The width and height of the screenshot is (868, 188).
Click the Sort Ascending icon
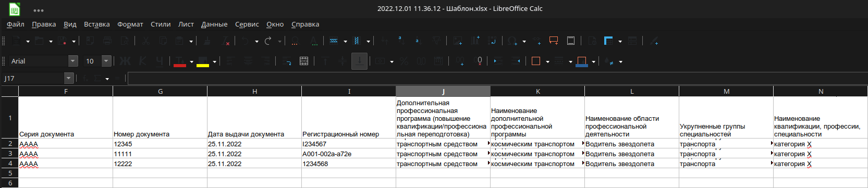coord(400,41)
